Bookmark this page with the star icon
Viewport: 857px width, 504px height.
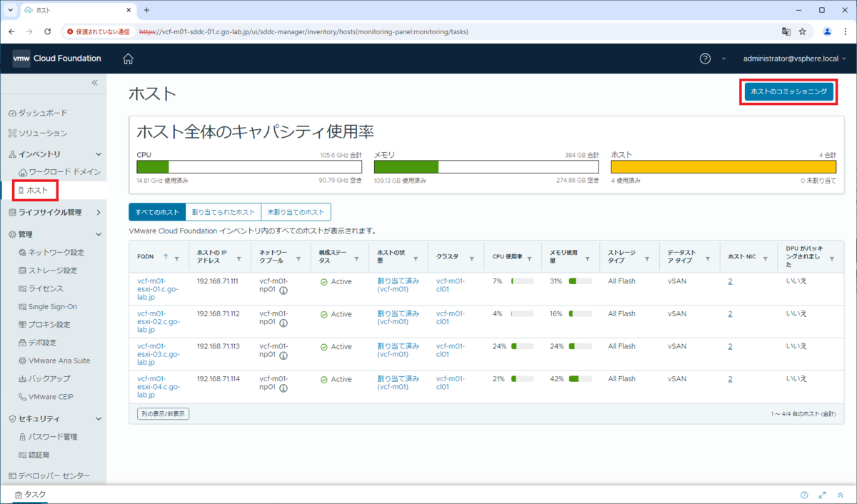tap(802, 31)
